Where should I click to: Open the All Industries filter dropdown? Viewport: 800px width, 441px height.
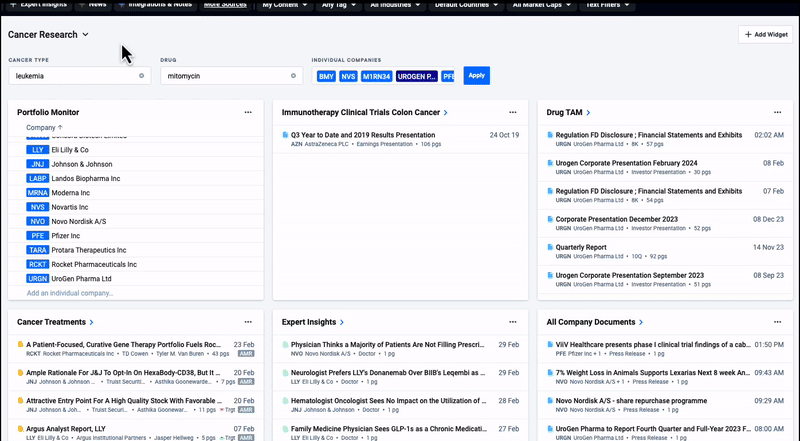[395, 5]
